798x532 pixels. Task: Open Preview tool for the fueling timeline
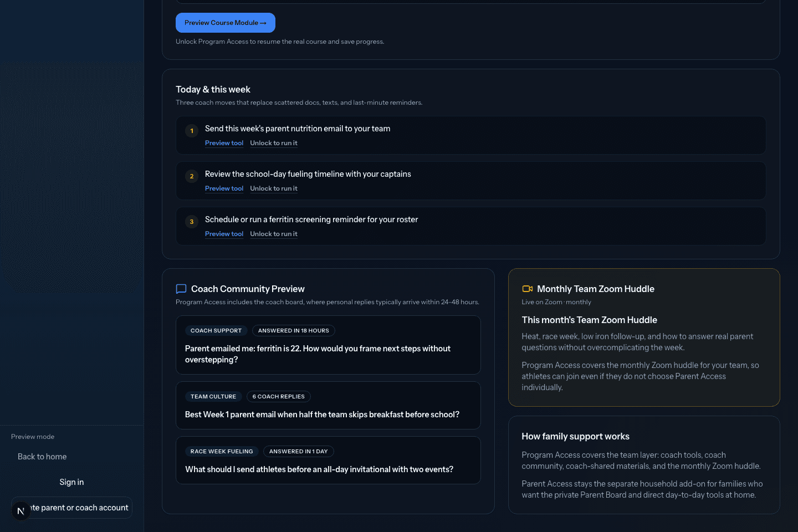tap(224, 188)
